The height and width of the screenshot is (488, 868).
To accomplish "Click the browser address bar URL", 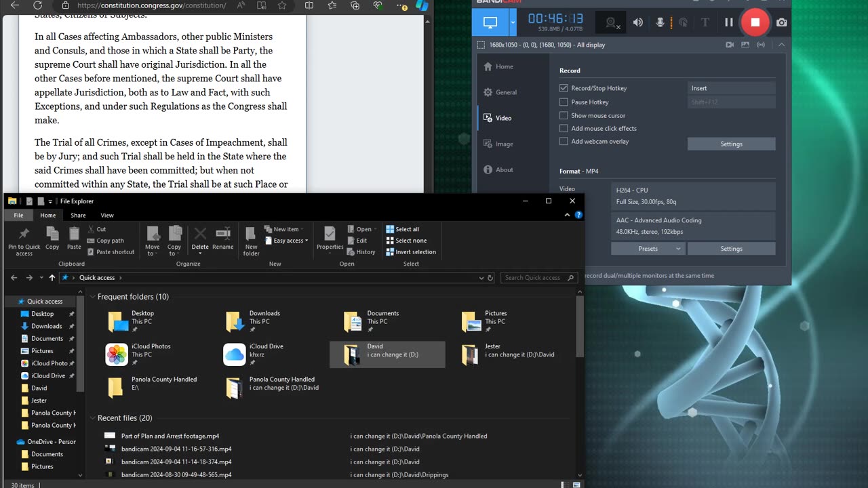I will click(152, 5).
